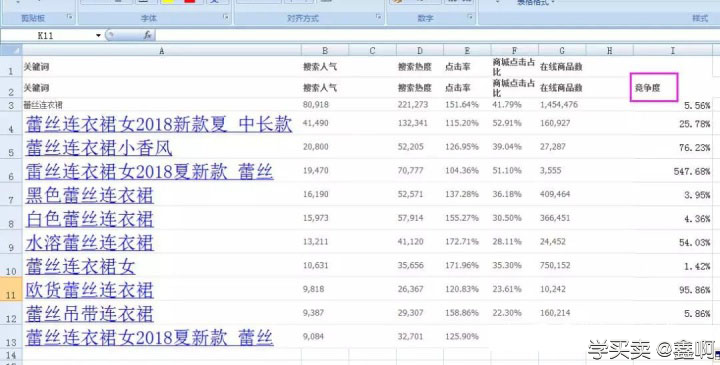Open link 白色蕾丝连衣裙
Image resolution: width=720 pixels, height=365 pixels.
89,219
